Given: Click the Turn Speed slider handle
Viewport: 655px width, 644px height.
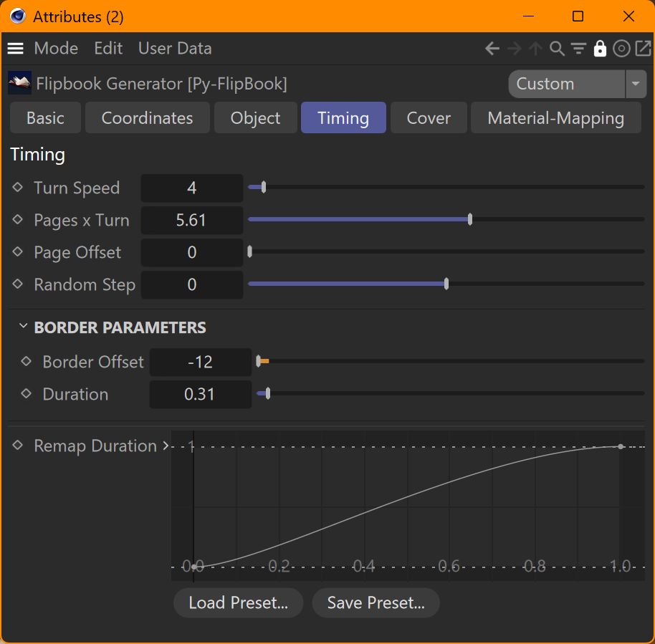Looking at the screenshot, I should [x=264, y=187].
